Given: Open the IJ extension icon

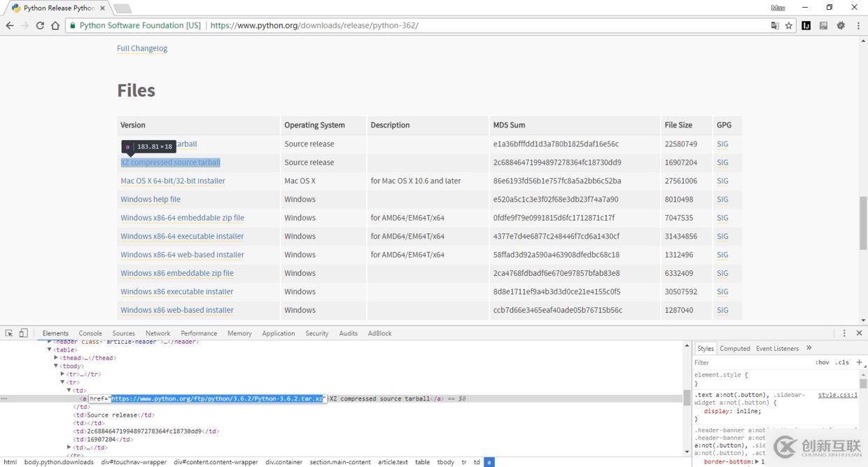Looking at the screenshot, I should [806, 25].
